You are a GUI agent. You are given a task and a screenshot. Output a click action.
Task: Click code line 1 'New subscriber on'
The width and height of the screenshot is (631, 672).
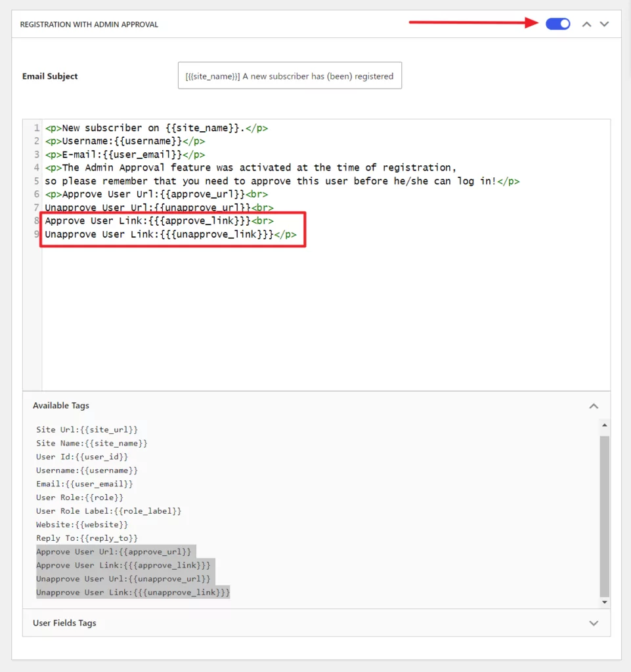pos(156,128)
